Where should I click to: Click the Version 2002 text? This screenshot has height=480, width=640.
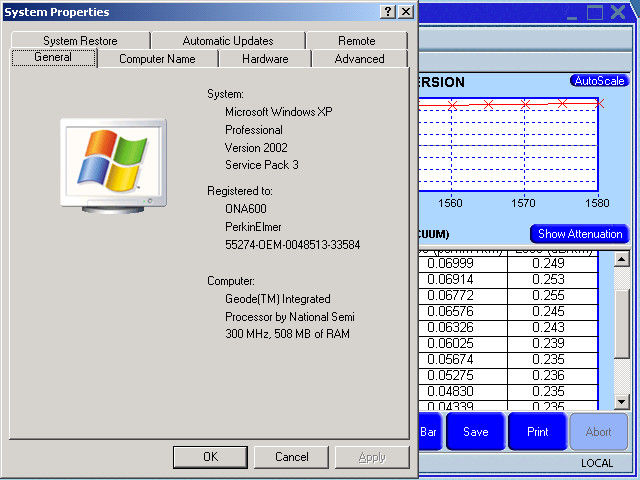256,147
